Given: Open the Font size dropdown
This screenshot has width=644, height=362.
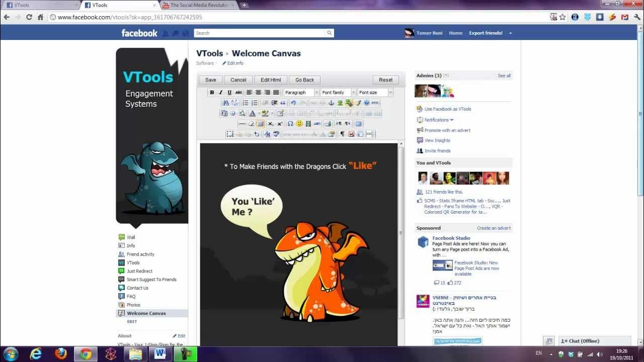Looking at the screenshot, I should 375,93.
